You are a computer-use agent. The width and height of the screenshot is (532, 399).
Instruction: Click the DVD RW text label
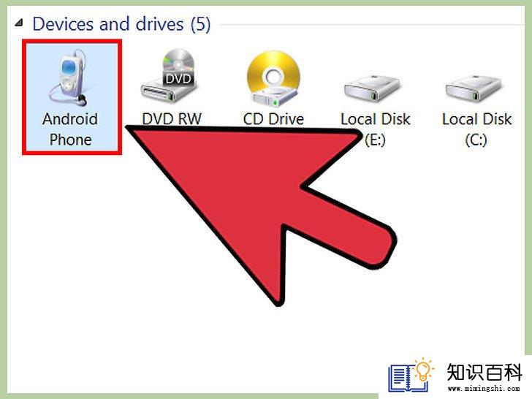pyautogui.click(x=172, y=119)
